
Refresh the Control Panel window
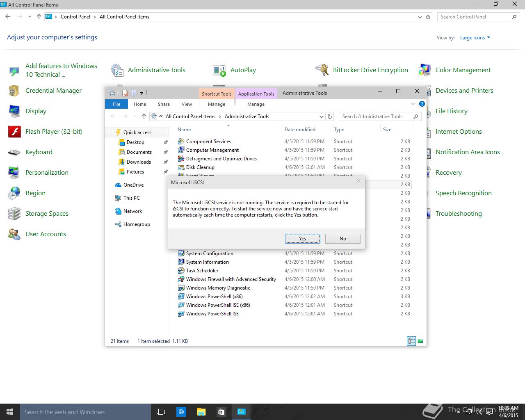(x=428, y=17)
